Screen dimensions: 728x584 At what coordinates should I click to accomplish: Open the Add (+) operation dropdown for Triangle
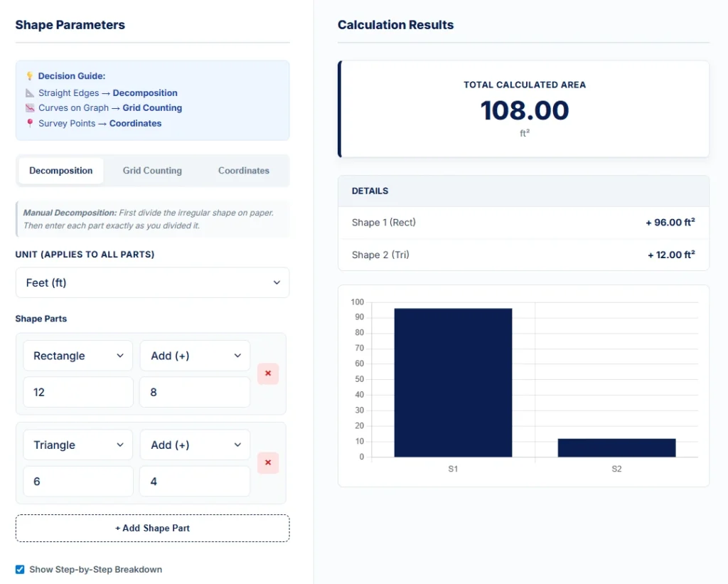[195, 445]
